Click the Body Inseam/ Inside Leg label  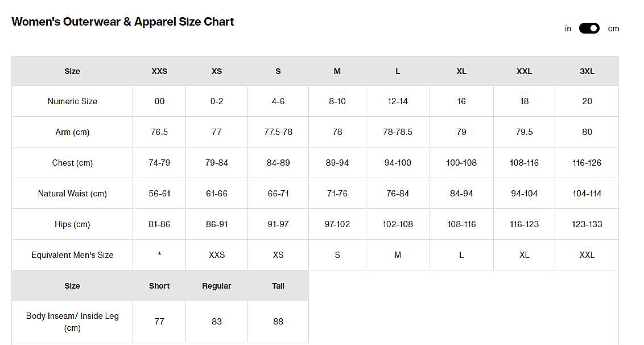pos(72,322)
